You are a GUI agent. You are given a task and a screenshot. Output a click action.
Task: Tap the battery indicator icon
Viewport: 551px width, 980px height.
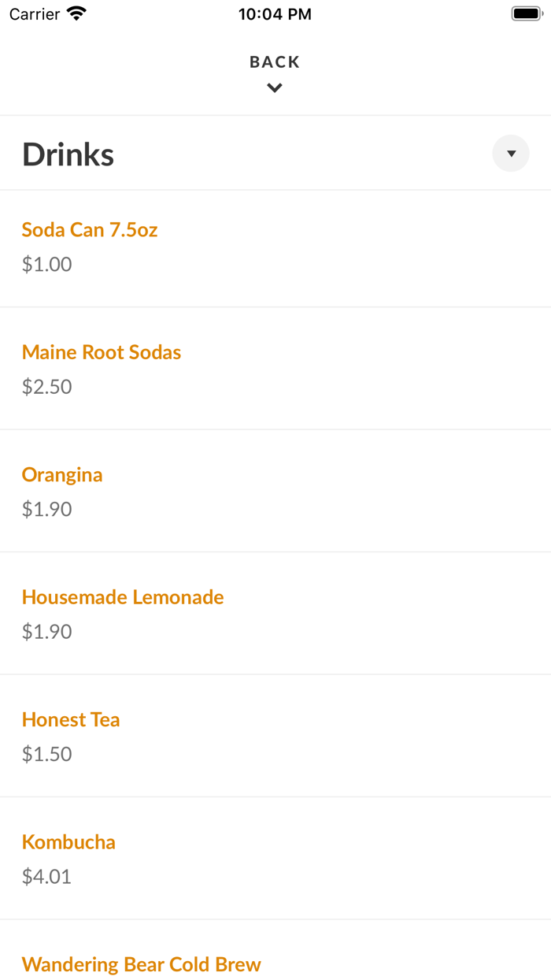click(x=523, y=13)
